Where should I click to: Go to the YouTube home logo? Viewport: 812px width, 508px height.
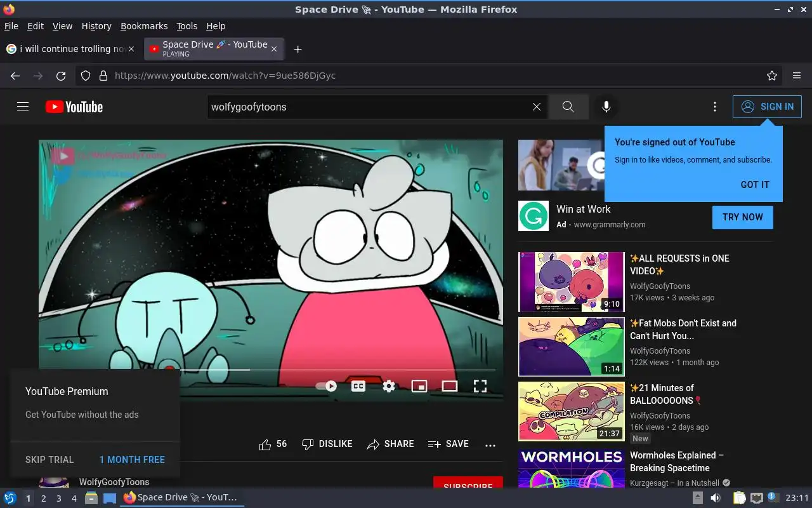click(x=74, y=107)
